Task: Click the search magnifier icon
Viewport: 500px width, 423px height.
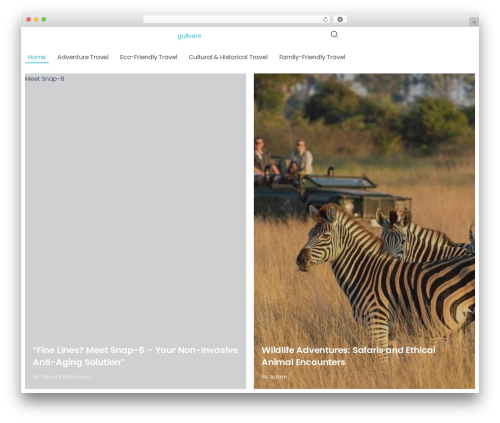Action: [334, 34]
